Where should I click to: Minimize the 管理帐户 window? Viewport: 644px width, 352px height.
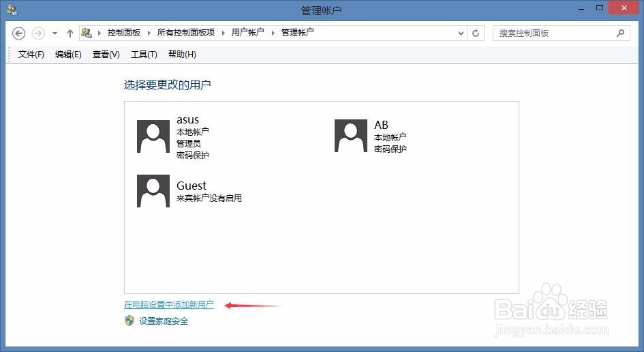point(581,8)
